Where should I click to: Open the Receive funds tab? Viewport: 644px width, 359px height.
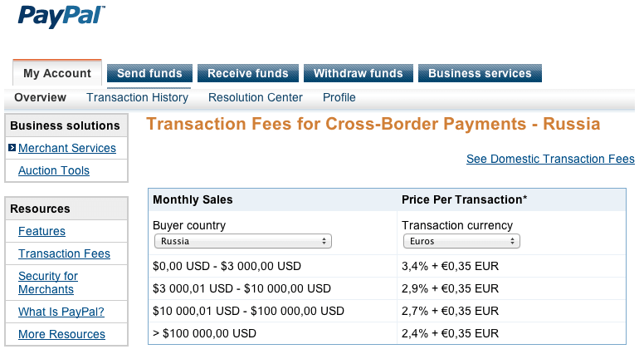point(247,73)
